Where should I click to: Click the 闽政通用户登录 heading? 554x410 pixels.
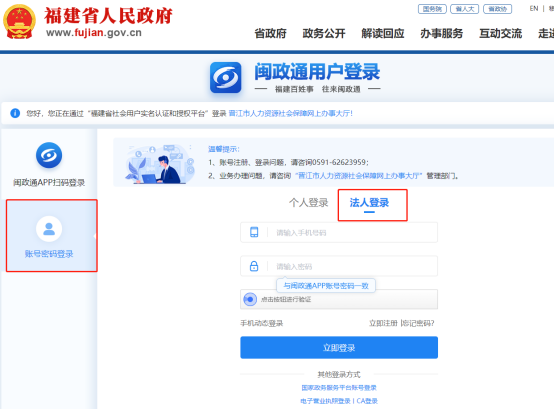click(x=317, y=72)
